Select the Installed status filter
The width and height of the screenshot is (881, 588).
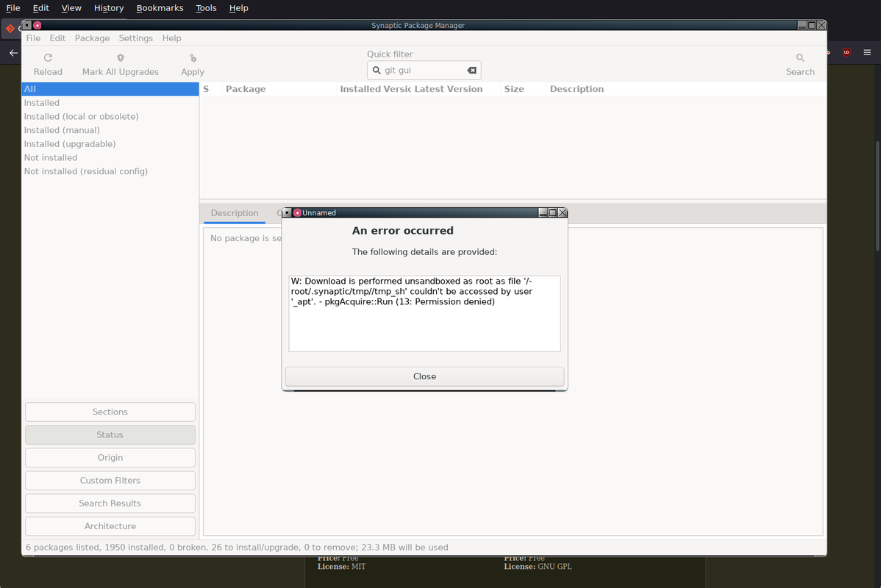[110, 103]
